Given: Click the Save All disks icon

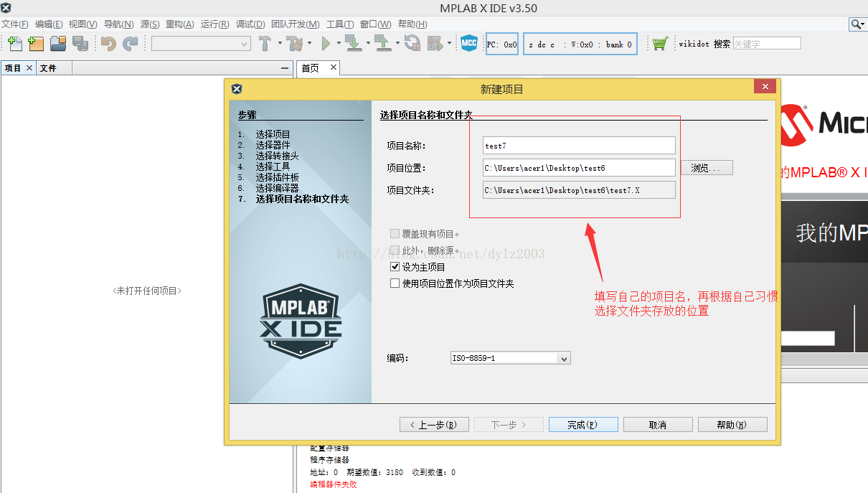Looking at the screenshot, I should click(x=80, y=44).
